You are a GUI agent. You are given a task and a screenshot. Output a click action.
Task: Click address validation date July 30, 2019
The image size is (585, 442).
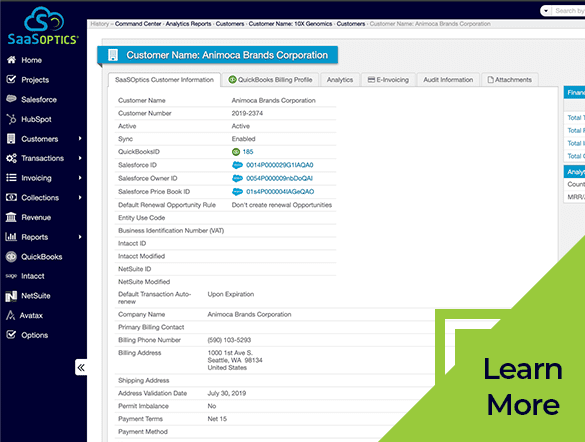[226, 393]
